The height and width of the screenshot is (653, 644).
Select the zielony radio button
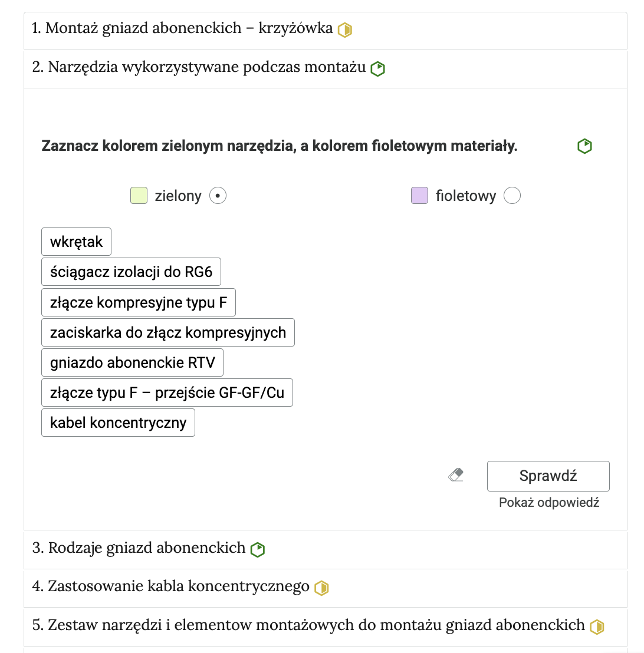tap(218, 195)
